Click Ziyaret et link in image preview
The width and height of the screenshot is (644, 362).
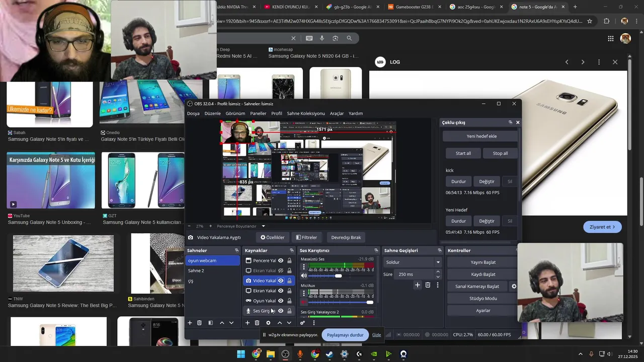(x=602, y=227)
